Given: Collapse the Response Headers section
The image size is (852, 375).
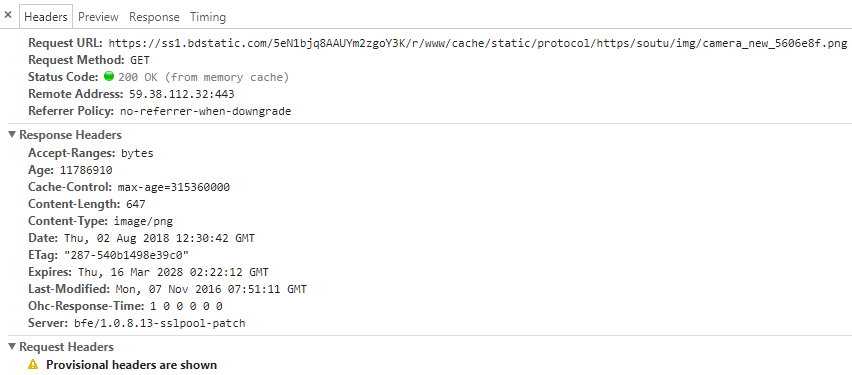Looking at the screenshot, I should pos(12,135).
